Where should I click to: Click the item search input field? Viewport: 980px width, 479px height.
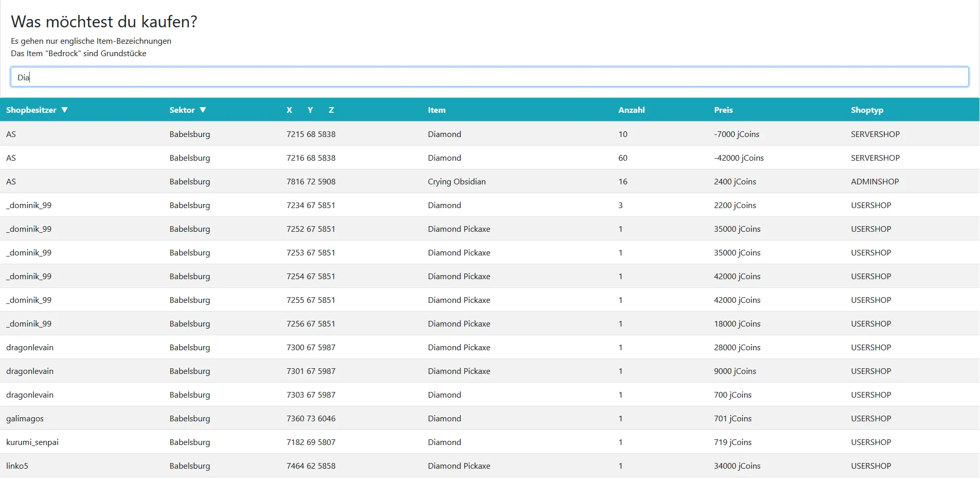coord(489,77)
